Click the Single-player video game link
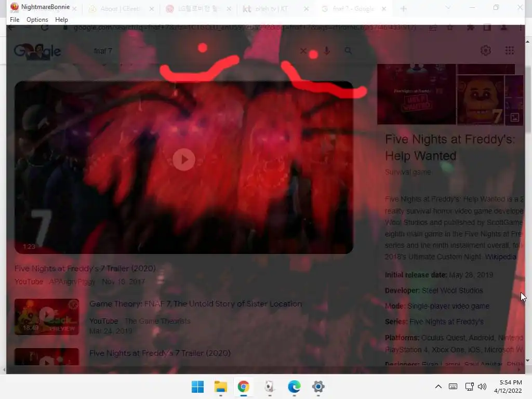The image size is (532, 399). pyautogui.click(x=448, y=306)
